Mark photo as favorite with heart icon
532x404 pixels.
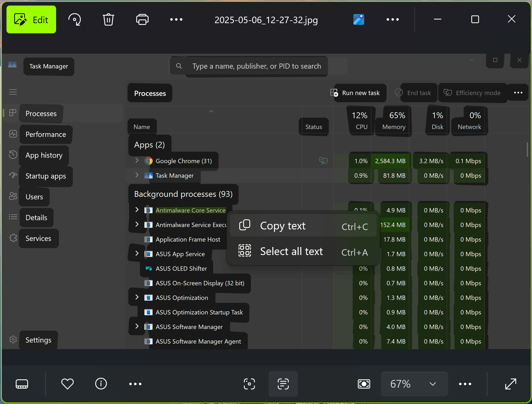[x=68, y=384]
